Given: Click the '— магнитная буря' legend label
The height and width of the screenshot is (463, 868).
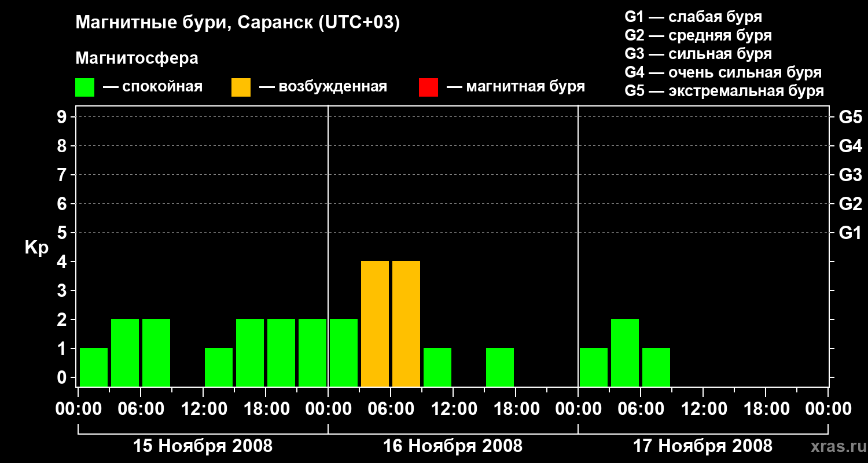Looking at the screenshot, I should point(516,87).
